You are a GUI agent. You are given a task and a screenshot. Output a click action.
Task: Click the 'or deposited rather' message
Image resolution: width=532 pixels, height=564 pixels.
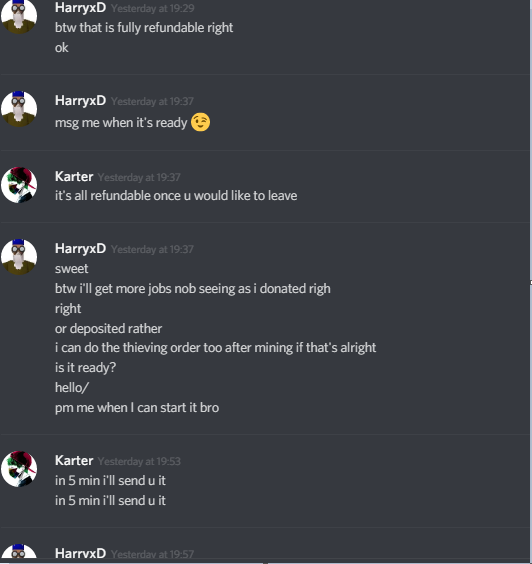click(108, 328)
